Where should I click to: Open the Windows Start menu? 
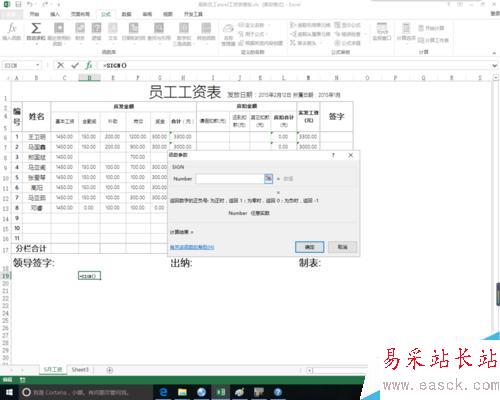tap(9, 392)
